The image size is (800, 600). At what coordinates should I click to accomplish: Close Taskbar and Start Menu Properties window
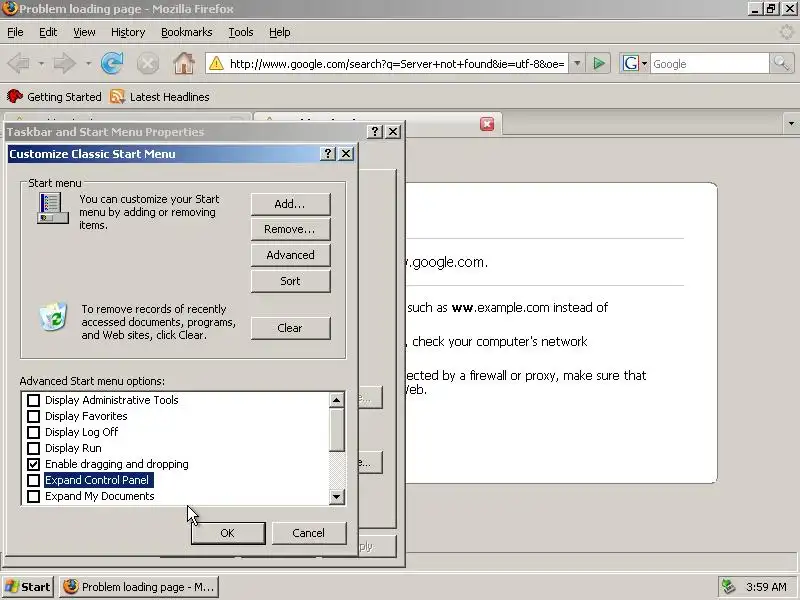point(393,132)
